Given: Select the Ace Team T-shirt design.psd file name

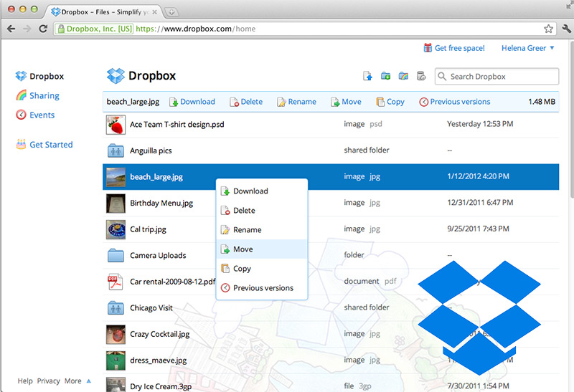Looking at the screenshot, I should click(177, 124).
